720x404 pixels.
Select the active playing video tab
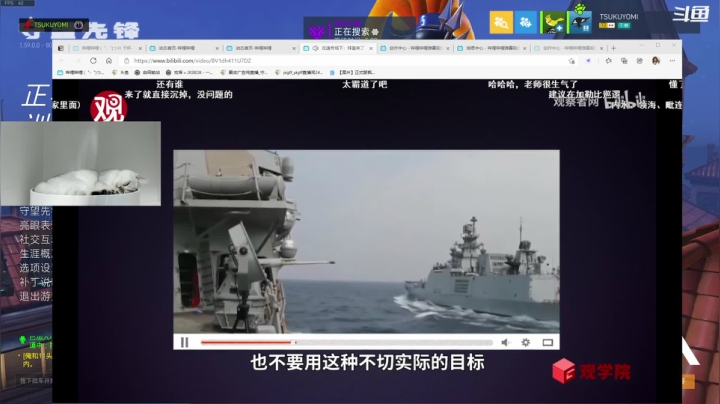point(338,48)
